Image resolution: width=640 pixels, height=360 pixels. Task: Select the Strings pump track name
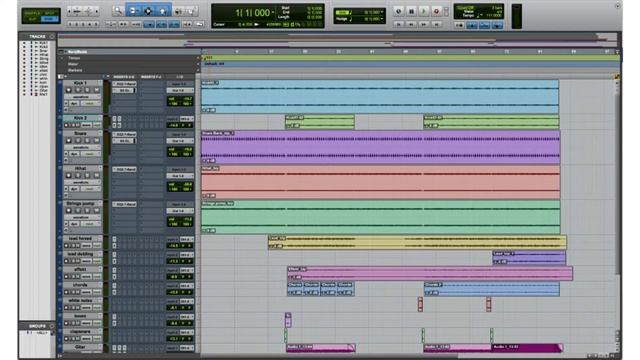click(x=80, y=203)
